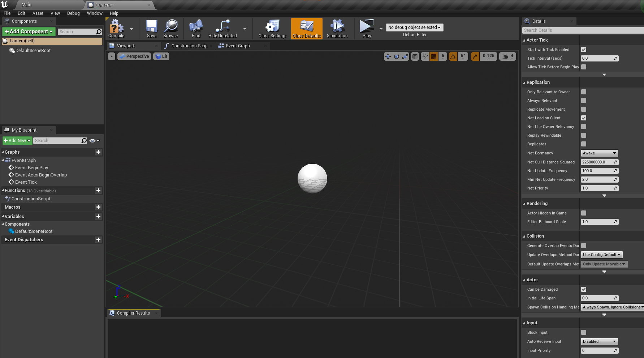The width and height of the screenshot is (644, 358).
Task: Enable Always Relevant checkbox
Action: [584, 101]
